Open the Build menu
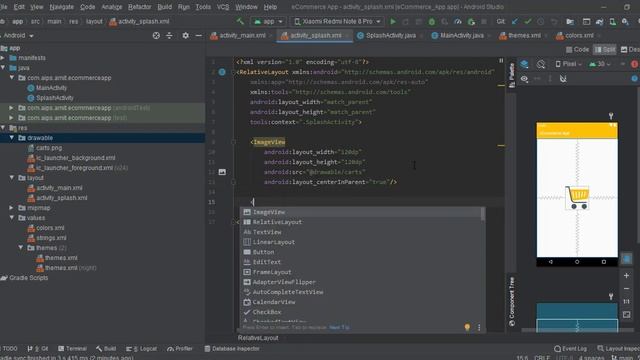This screenshot has height=360, width=640. pyautogui.click(x=164, y=7)
